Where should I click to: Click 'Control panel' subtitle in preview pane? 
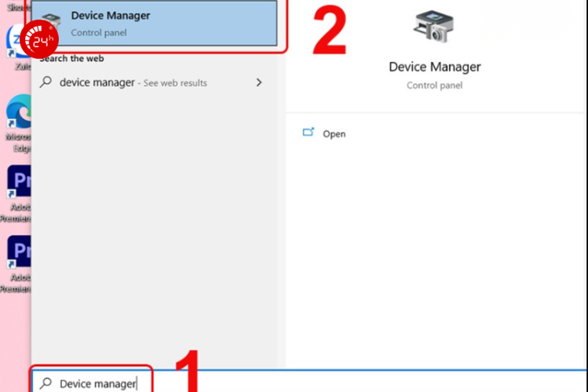pyautogui.click(x=434, y=85)
